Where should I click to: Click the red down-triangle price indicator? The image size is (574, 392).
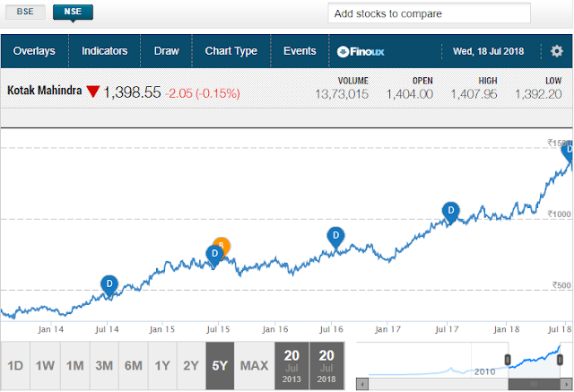tap(93, 91)
